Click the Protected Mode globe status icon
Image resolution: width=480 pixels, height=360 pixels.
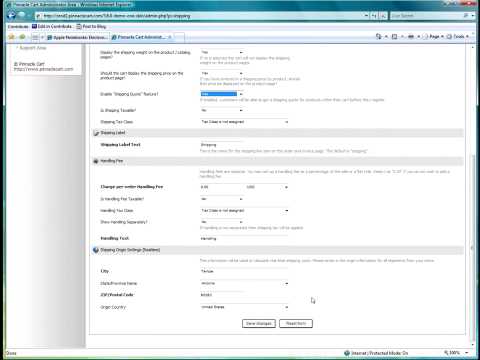[x=347, y=353]
